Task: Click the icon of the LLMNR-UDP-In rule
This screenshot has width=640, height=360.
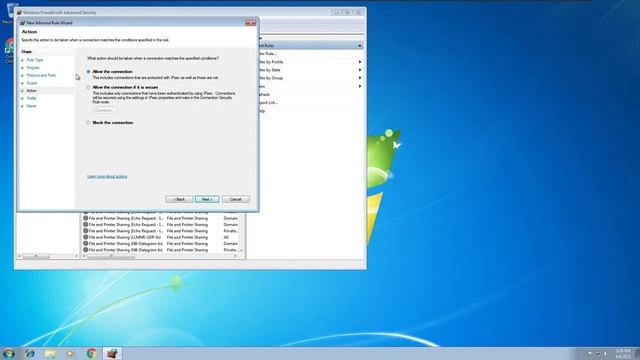Action: pyautogui.click(x=86, y=237)
